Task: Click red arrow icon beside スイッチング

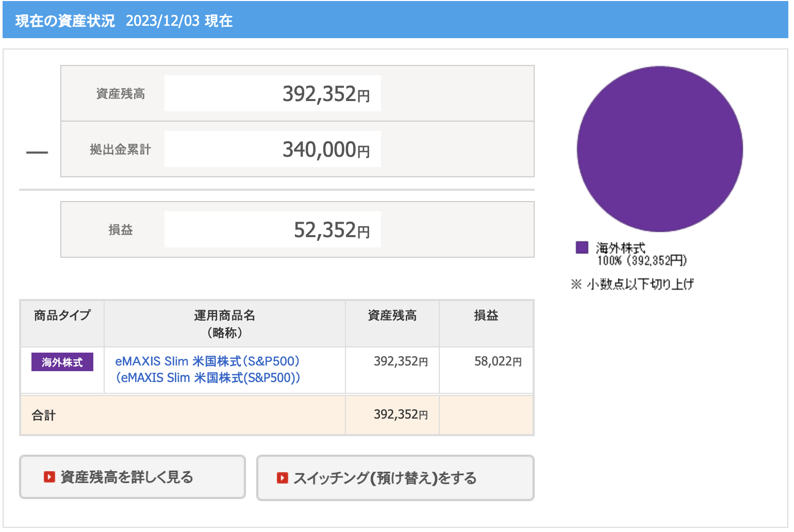Action: 282,478
